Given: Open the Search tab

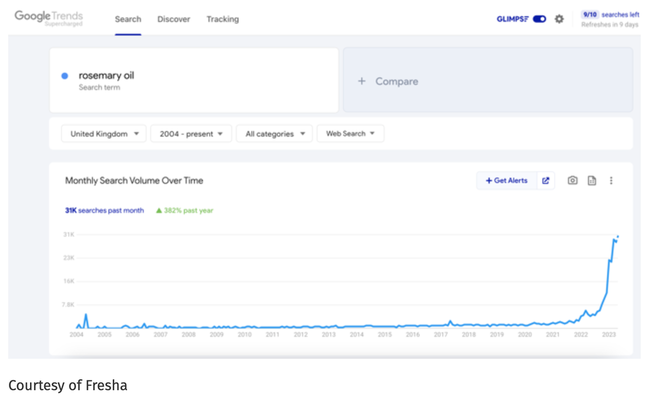Looking at the screenshot, I should click(x=128, y=19).
